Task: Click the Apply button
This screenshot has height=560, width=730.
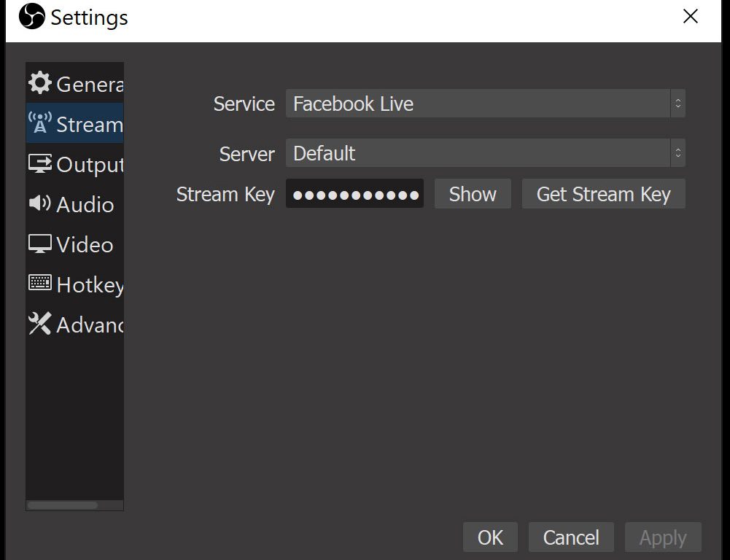Action: coord(663,537)
